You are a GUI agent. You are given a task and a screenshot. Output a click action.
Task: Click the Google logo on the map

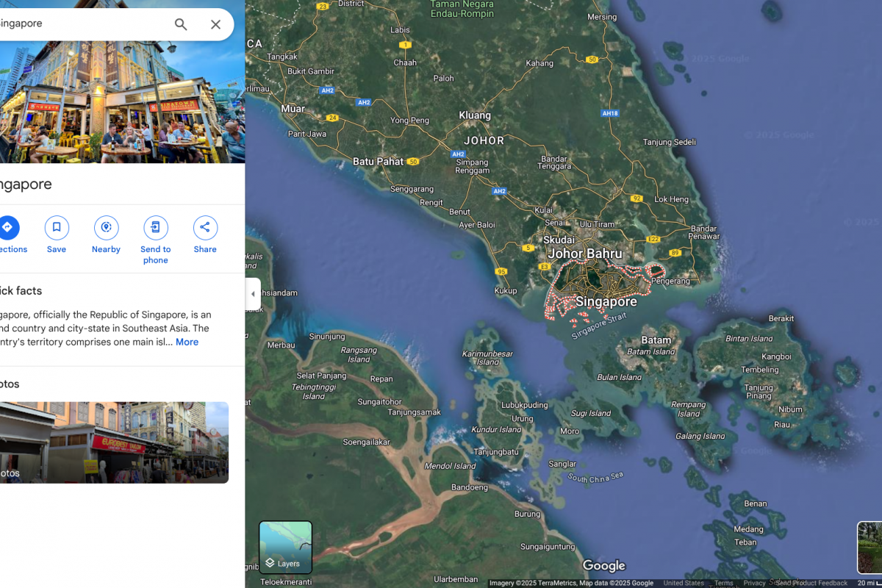603,565
